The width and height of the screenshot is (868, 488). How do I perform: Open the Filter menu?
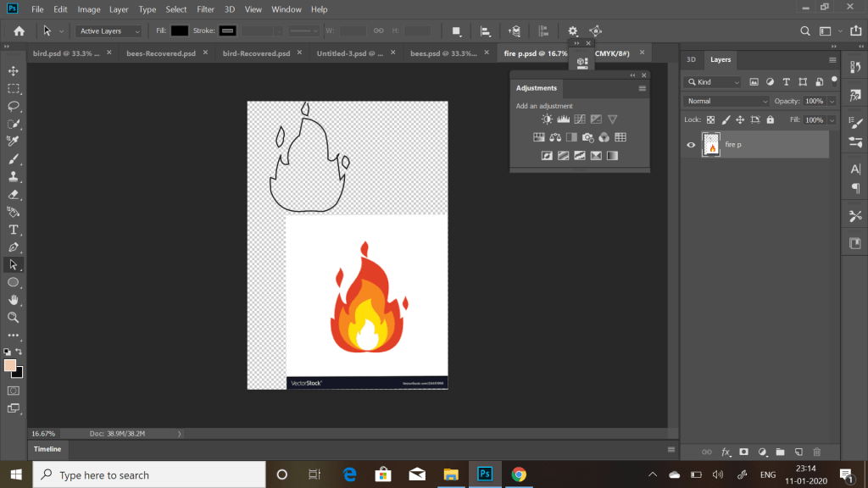205,9
